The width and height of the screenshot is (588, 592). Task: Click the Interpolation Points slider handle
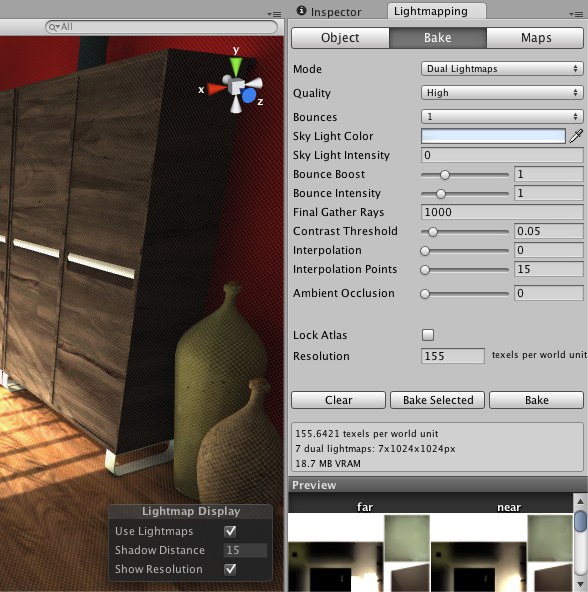[425, 270]
